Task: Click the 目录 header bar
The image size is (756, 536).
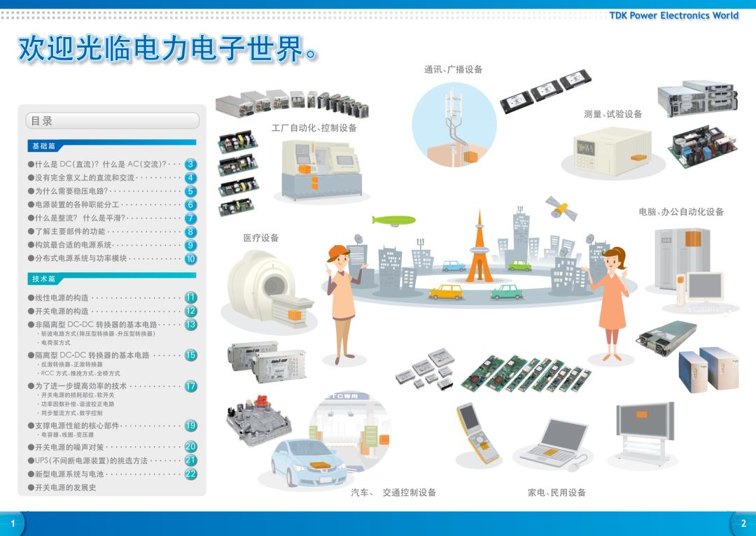Action: coord(112,120)
